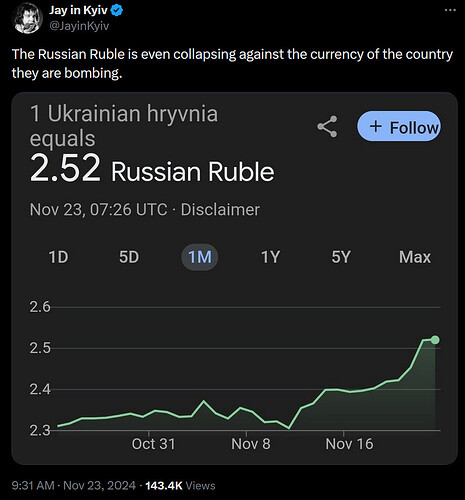Viewport: 465px width, 500px height.
Task: Click the Jay in Kyiv display name
Action: [x=78, y=10]
